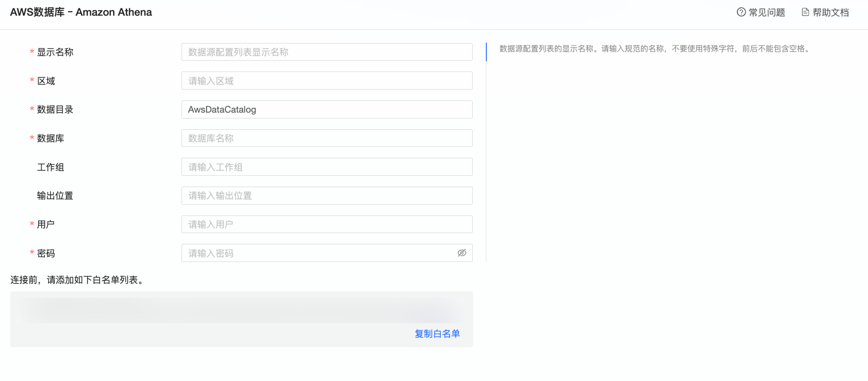This screenshot has width=868, height=381.
Task: Click the 数据库 name input field
Action: point(327,138)
